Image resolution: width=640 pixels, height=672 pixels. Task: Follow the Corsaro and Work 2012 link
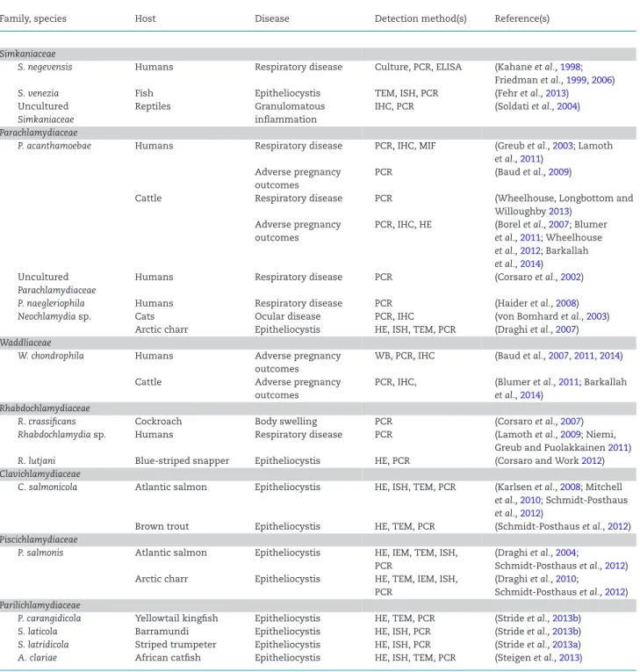(x=592, y=460)
